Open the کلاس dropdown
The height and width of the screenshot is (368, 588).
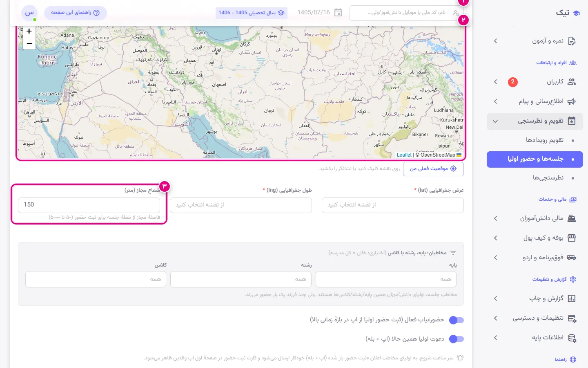96,279
